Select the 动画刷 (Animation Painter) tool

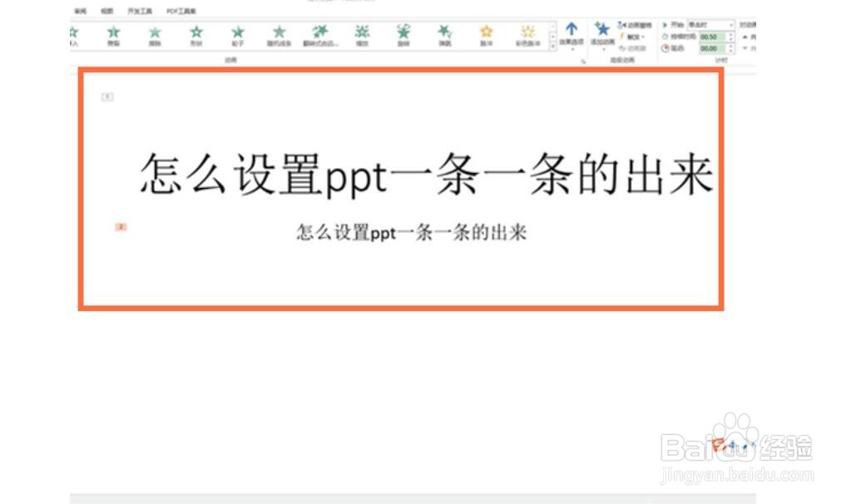tap(632, 48)
